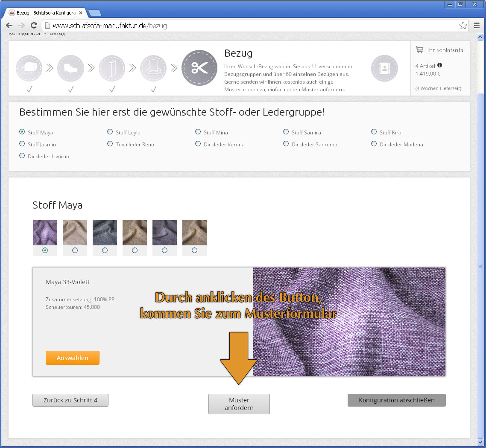Screen dimensions: 486x448
Task: Choose the Dickleder Verona option
Action: click(x=198, y=144)
